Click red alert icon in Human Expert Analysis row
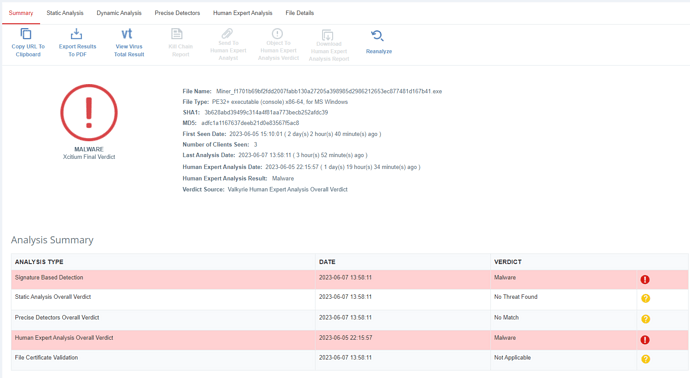This screenshot has width=690, height=378. 645,340
